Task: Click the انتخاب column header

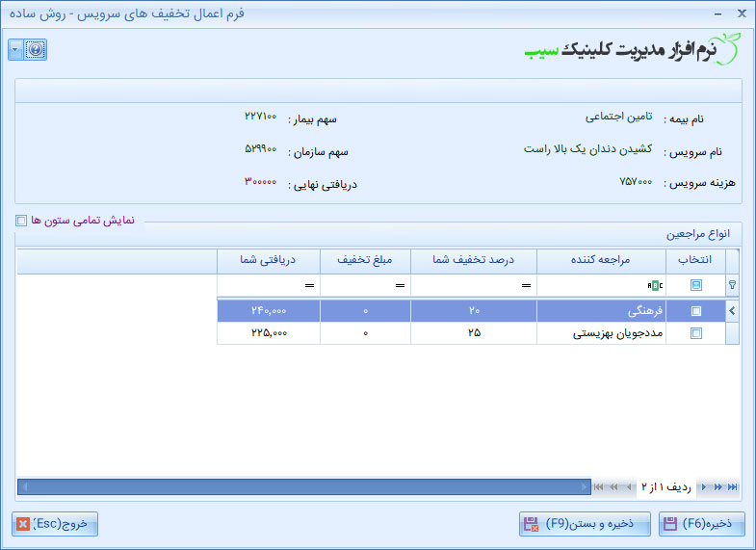Action: click(x=695, y=261)
